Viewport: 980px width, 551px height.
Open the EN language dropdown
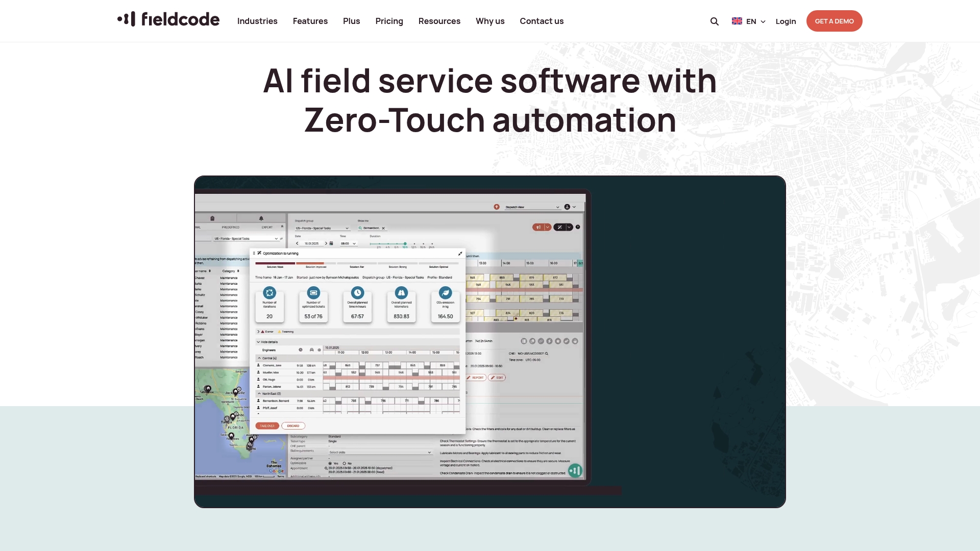(x=749, y=21)
